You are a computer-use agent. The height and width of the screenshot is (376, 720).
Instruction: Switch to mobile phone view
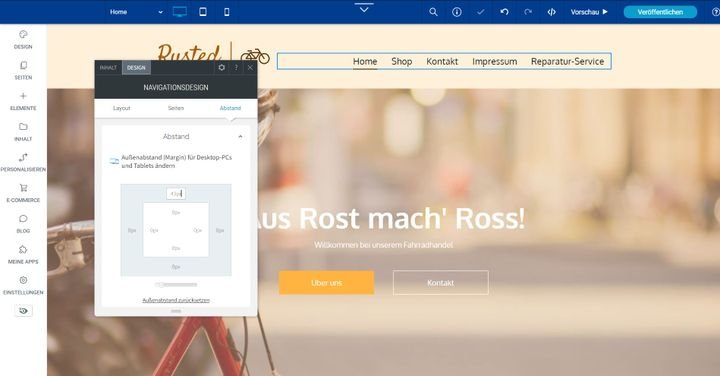(x=226, y=12)
